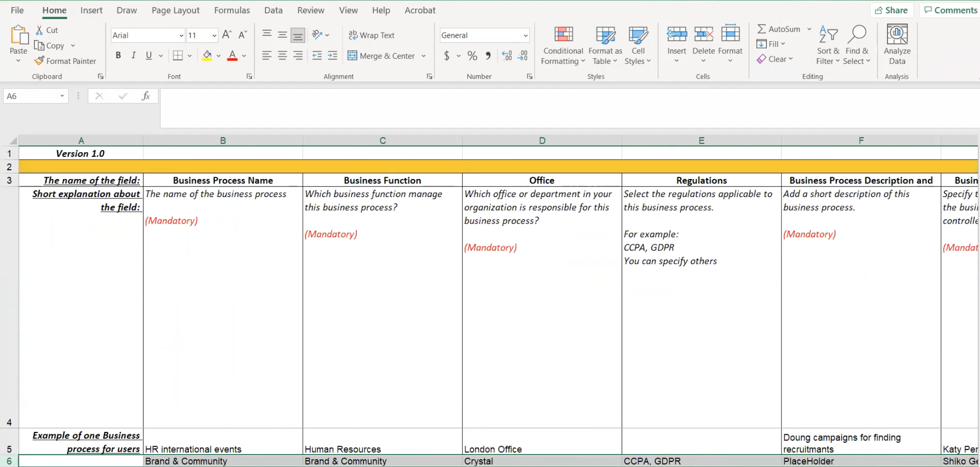Expand the fill color options arrow
The height and width of the screenshot is (467, 980).
pos(218,56)
